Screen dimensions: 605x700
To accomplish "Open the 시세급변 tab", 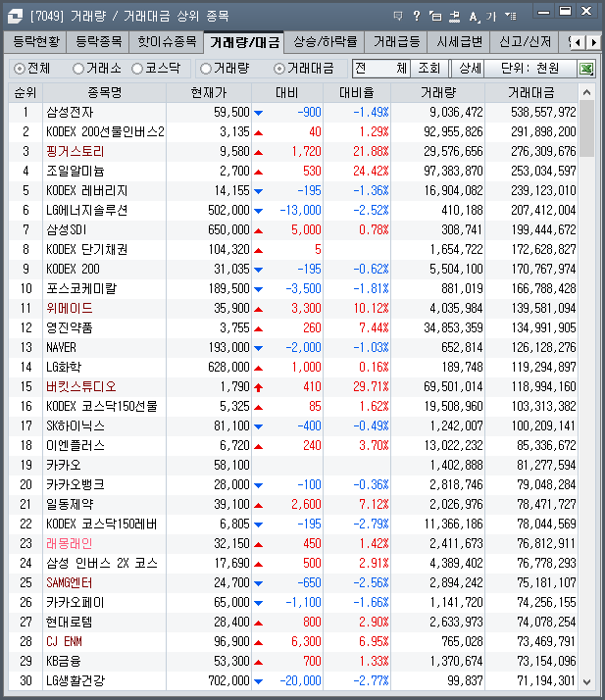I will coord(459,42).
